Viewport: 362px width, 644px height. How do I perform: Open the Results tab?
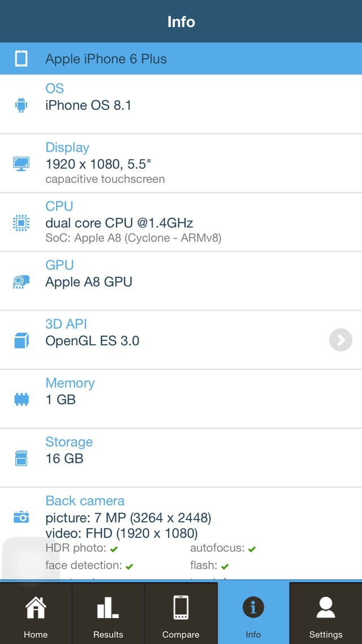click(x=108, y=613)
